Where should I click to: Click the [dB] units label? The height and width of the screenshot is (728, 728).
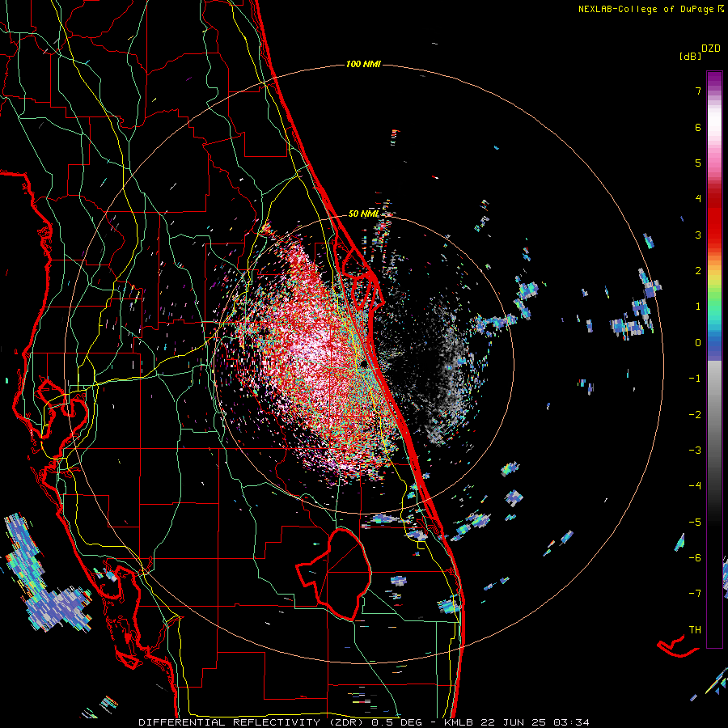coord(690,57)
